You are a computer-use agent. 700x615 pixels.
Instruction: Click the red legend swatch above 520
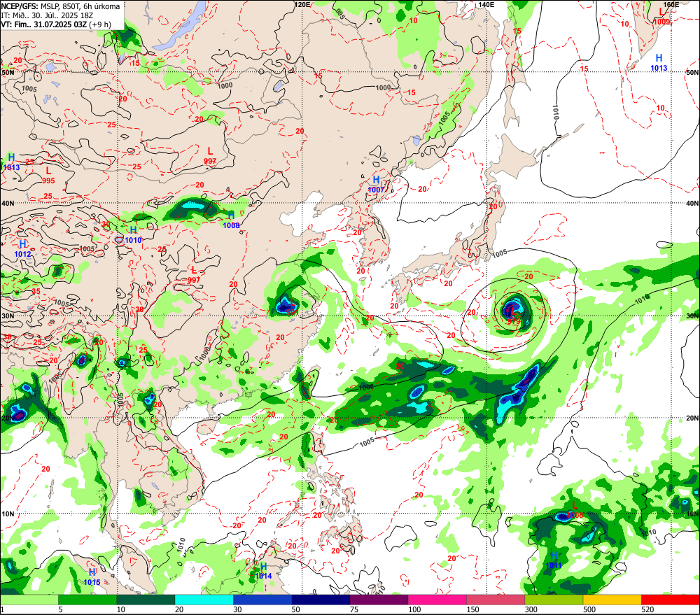[x=670, y=600]
